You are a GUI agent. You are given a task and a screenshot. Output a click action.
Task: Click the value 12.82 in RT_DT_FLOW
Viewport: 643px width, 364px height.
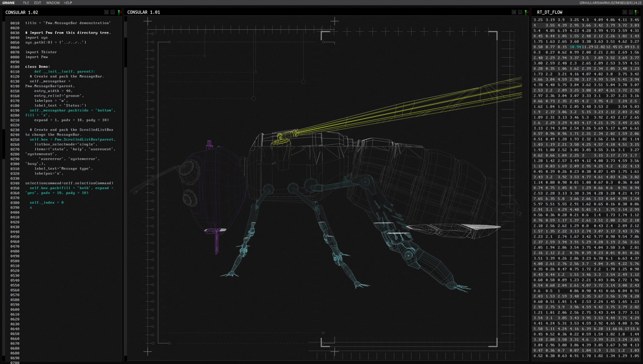599,47
